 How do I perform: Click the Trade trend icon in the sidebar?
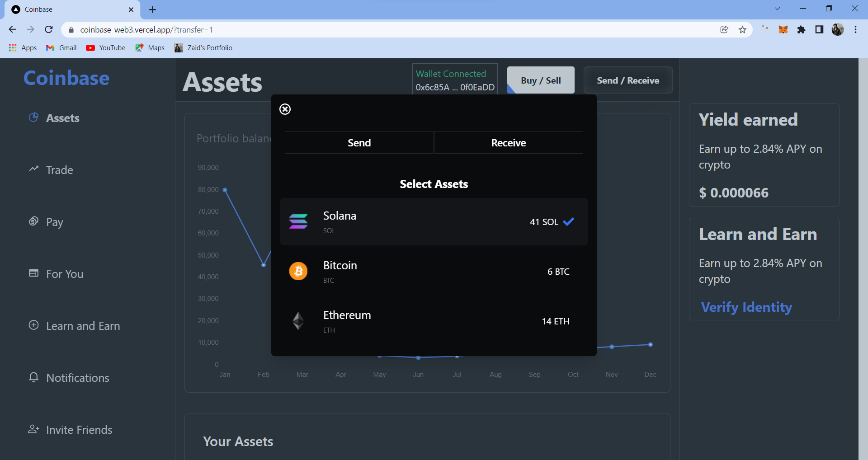(x=34, y=169)
